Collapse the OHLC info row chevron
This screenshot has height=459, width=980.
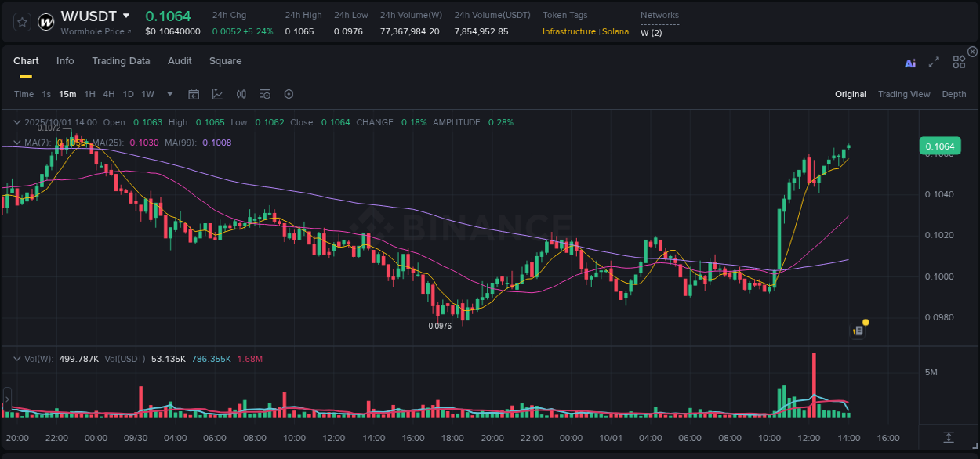pos(16,122)
